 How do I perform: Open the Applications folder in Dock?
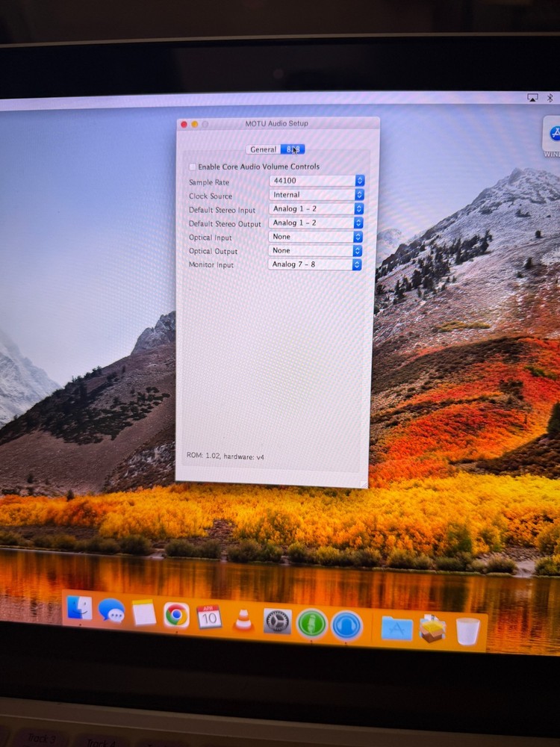point(397,628)
